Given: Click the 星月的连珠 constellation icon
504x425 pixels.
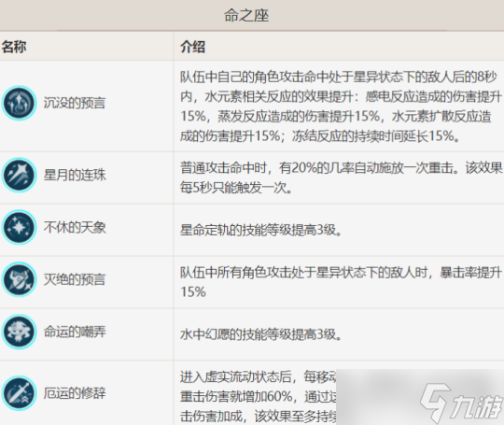Looking at the screenshot, I should coord(19,175).
